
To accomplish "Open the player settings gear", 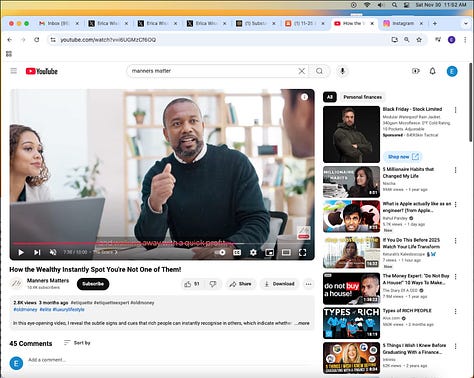I will [253, 252].
